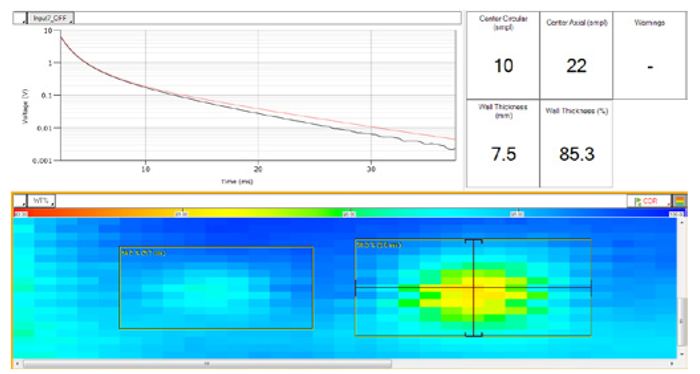Click the Wall Thickness (mm) header label
The height and width of the screenshot is (374, 700).
tap(503, 111)
